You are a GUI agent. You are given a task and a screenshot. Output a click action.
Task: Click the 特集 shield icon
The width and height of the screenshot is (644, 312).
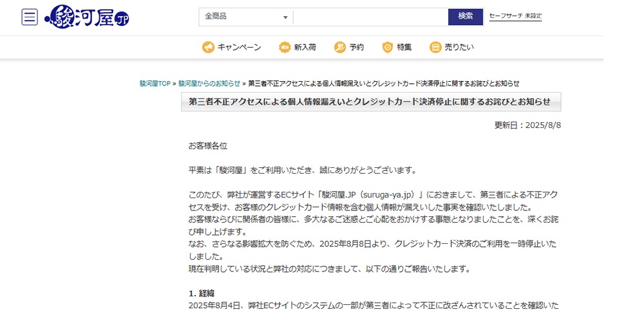tap(388, 47)
